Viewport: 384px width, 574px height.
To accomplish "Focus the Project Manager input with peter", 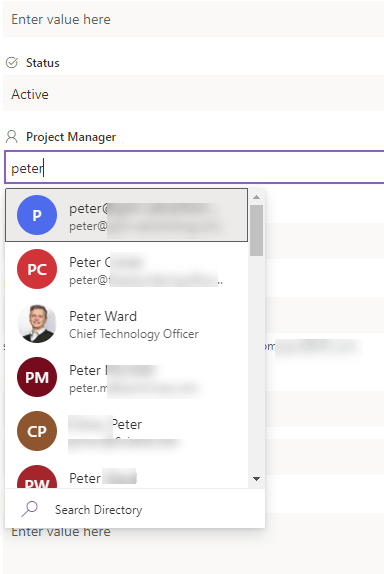I will tap(194, 167).
